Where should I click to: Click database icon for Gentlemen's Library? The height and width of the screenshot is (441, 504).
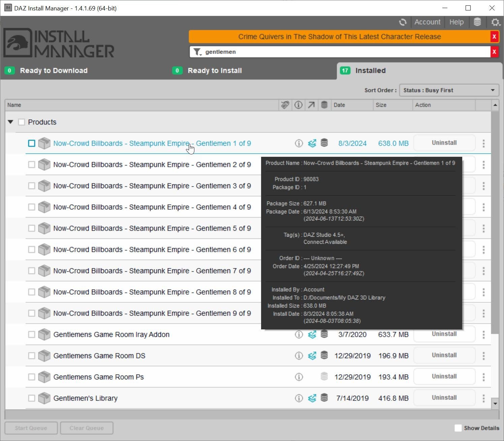click(324, 398)
